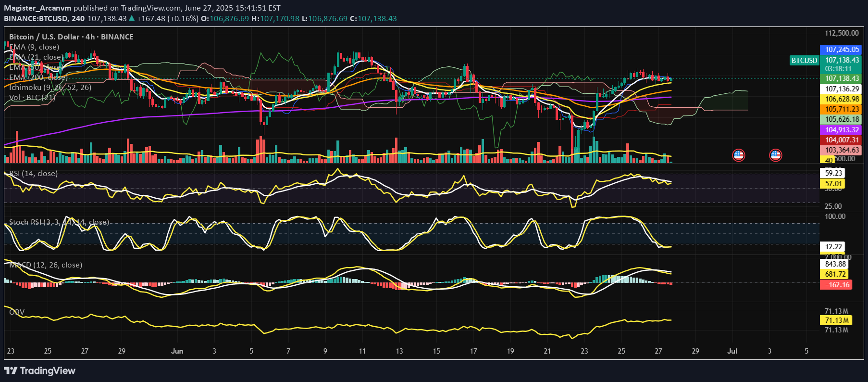The height and width of the screenshot is (382, 868).
Task: Click the light green 105,626.18 price label
Action: [842, 119]
